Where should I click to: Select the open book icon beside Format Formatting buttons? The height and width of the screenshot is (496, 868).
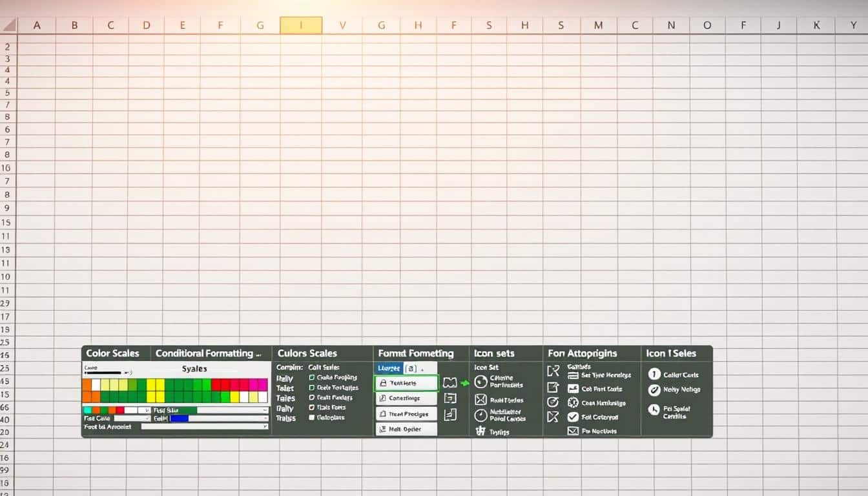(450, 382)
